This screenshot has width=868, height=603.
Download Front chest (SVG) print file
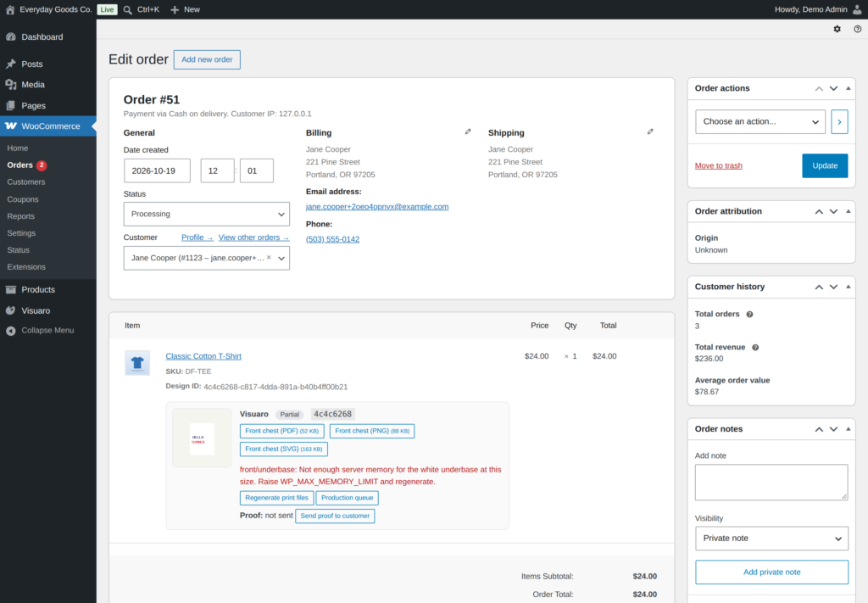[x=283, y=449]
